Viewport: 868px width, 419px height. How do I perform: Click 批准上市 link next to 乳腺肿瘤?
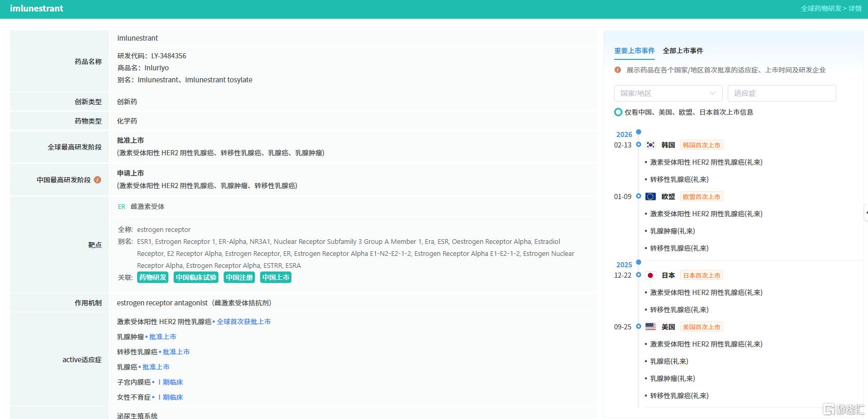click(163, 337)
